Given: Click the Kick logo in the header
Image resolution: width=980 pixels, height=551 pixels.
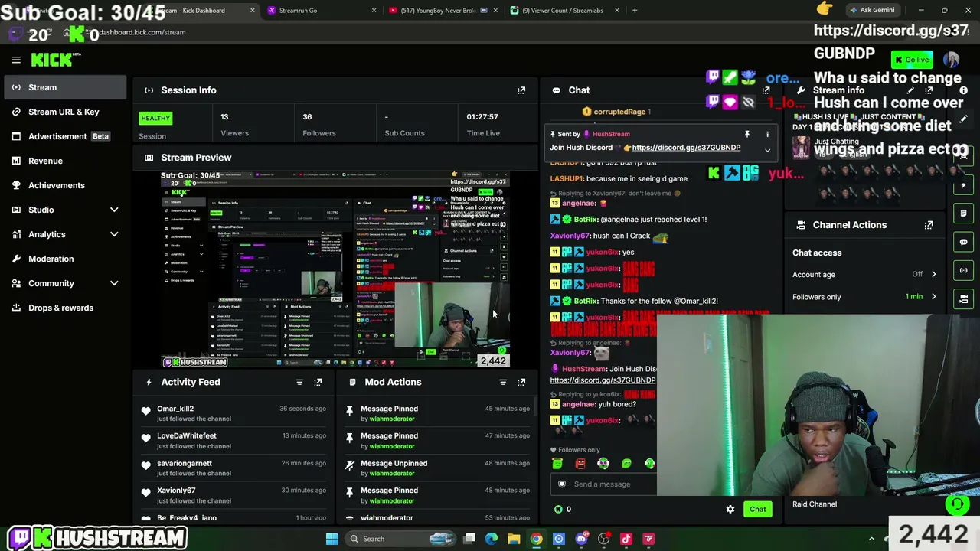Looking at the screenshot, I should [x=55, y=60].
